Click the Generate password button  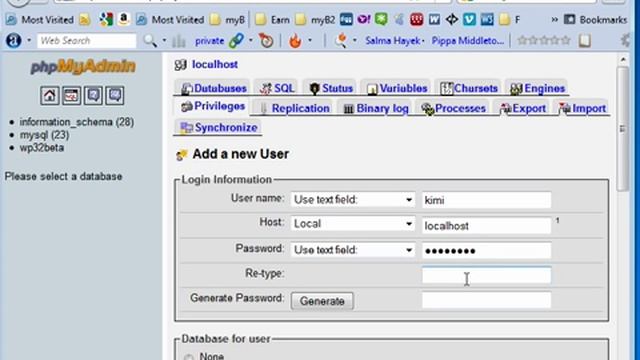click(x=322, y=301)
